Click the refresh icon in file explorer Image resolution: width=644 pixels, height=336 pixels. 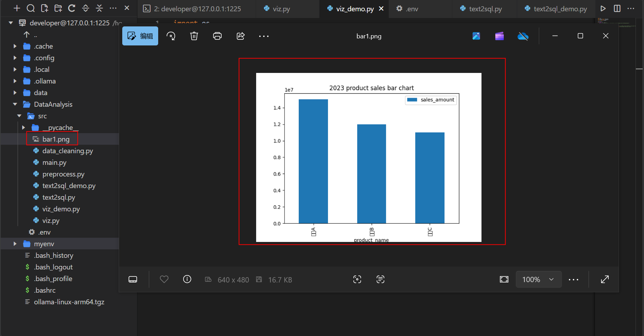(x=72, y=8)
